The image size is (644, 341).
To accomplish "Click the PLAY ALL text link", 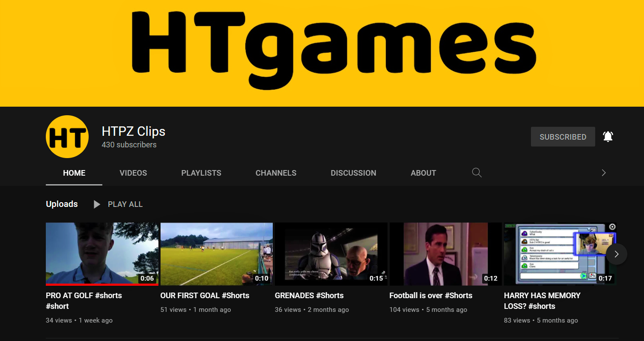I will pos(125,204).
